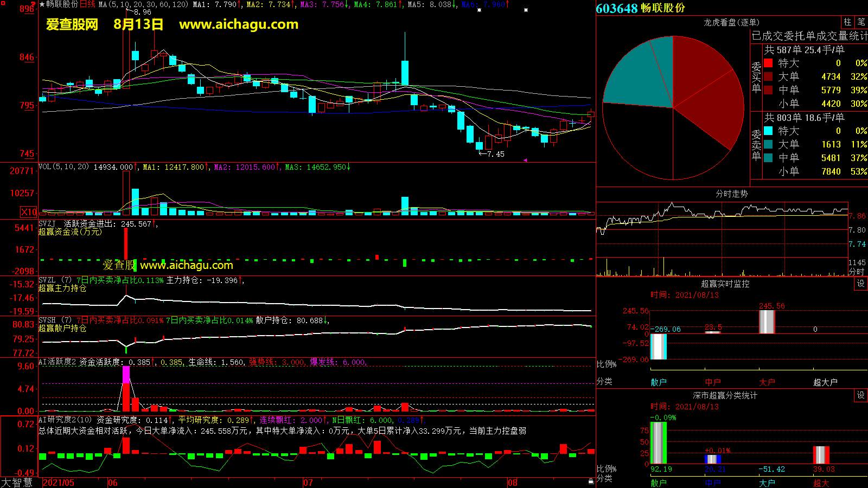The image size is (868, 488).
Task: Open 设 settings for 超赢实时监控 panel
Action: tap(861, 284)
